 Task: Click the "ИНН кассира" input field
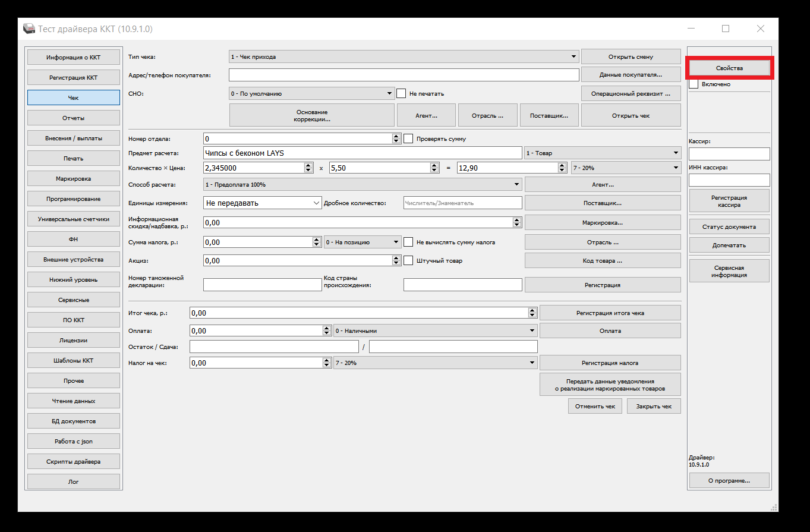(729, 180)
